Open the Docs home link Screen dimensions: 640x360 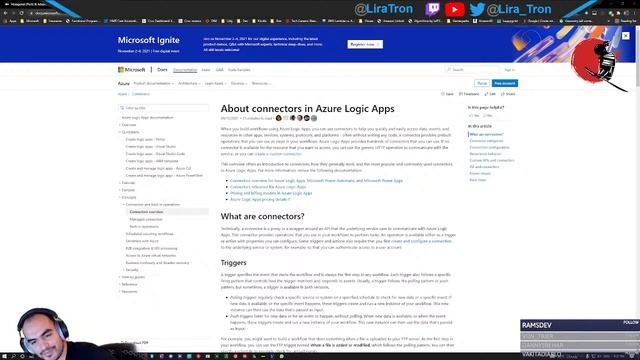tap(162, 70)
